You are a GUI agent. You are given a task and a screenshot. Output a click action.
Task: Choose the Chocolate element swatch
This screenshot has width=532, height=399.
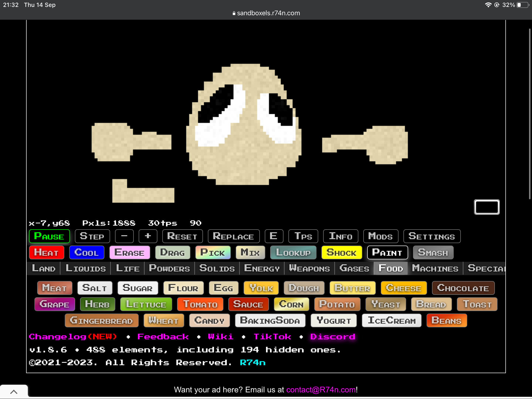coord(463,288)
